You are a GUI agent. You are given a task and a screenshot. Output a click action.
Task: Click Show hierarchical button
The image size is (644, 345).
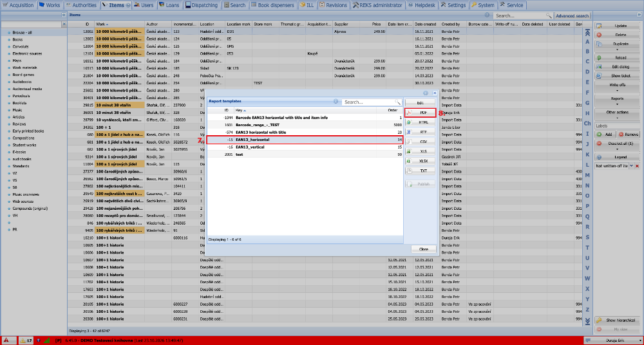click(x=618, y=320)
